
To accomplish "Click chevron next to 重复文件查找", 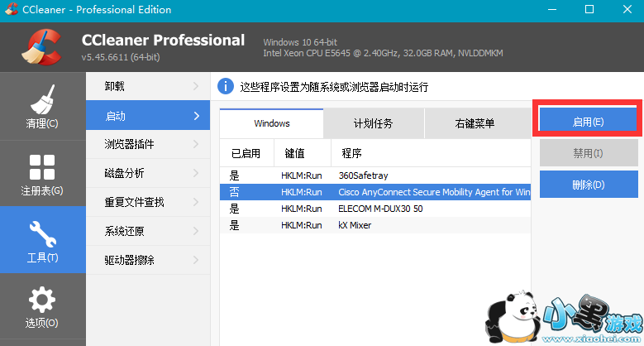I will 196,202.
